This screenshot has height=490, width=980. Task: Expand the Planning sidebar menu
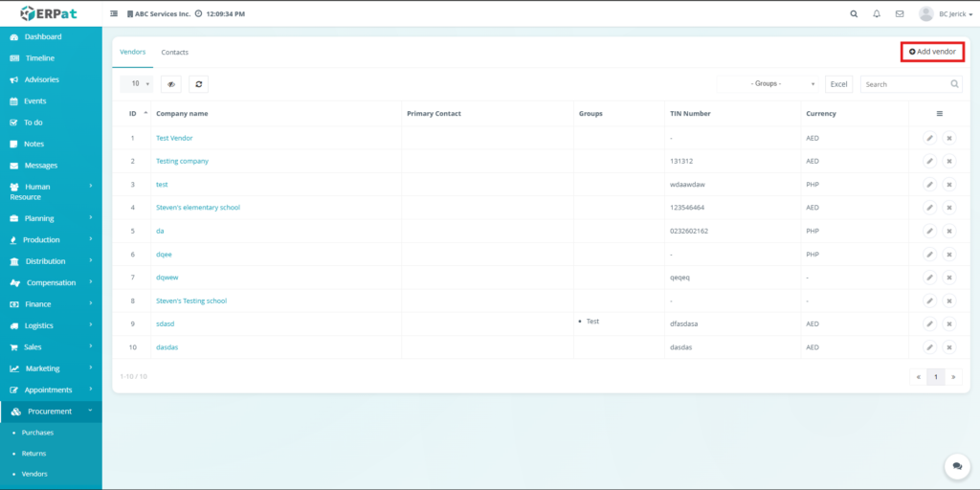[51, 219]
